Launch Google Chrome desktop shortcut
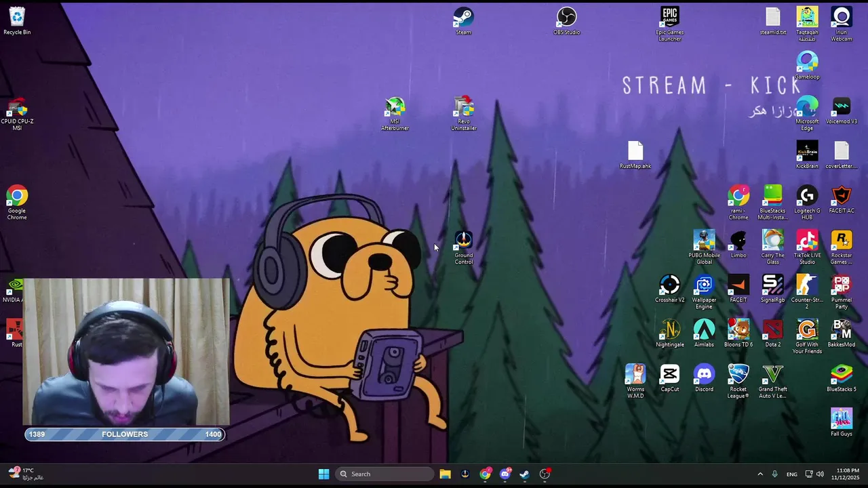This screenshot has height=488, width=868. click(x=17, y=203)
